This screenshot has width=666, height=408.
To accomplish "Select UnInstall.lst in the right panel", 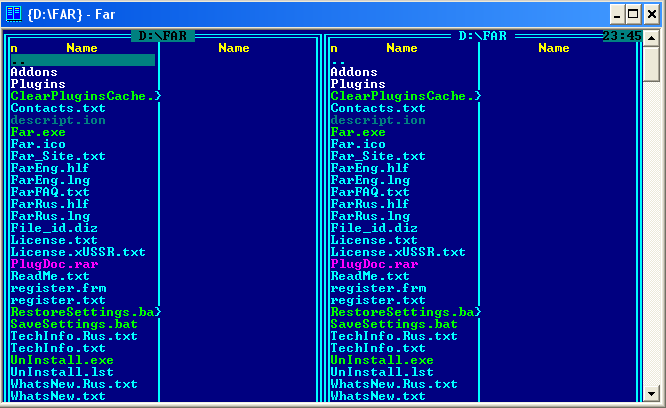I will (x=382, y=372).
